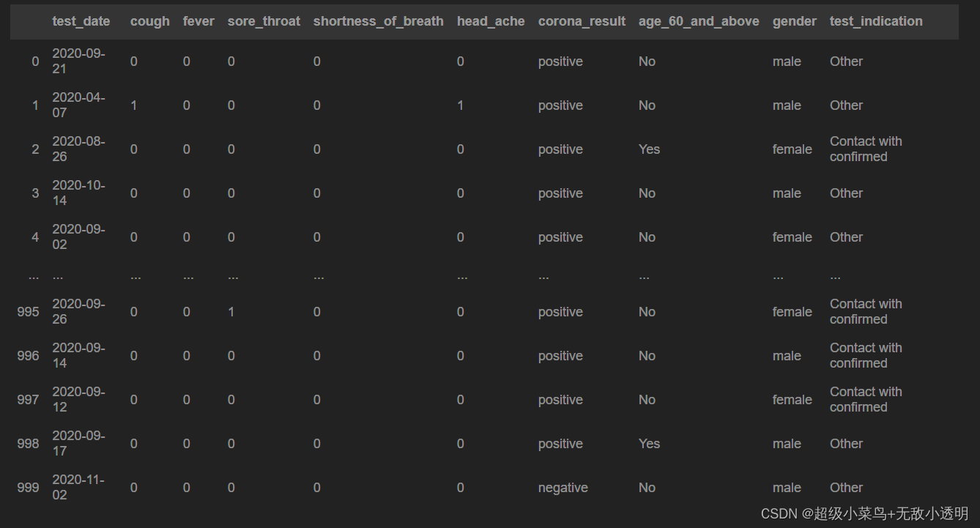Click the fever value 0 in row 997

[187, 400]
